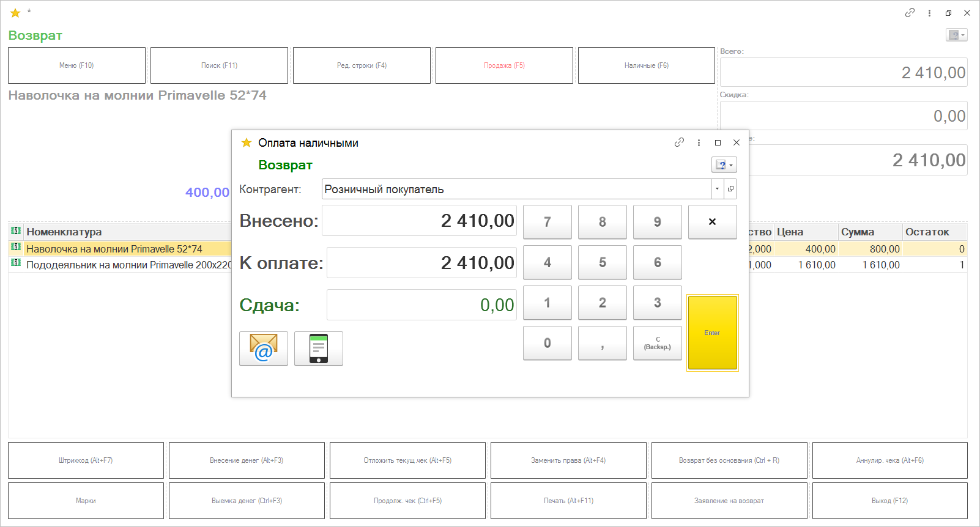Expand the Контрагент dropdown list

717,189
